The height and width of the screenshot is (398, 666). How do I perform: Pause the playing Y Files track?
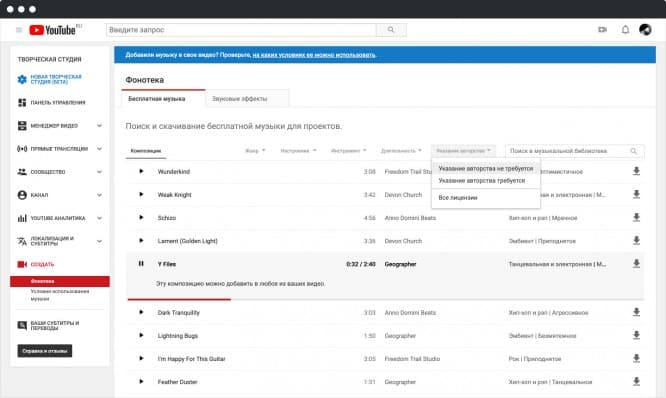(141, 263)
